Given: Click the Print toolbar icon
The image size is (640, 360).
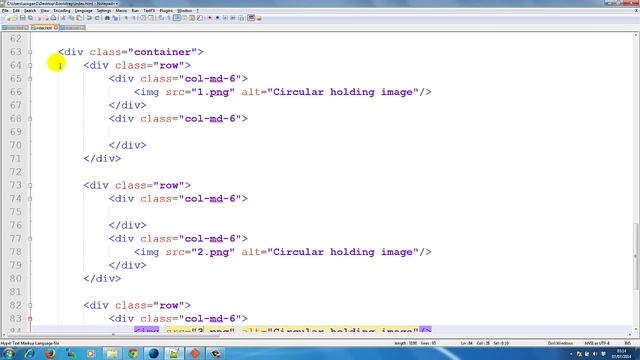Looking at the screenshot, I should 53,18.
